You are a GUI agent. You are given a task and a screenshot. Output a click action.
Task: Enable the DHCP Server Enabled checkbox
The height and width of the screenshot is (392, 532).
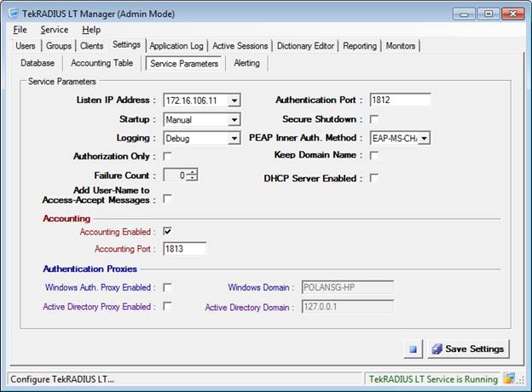point(374,178)
